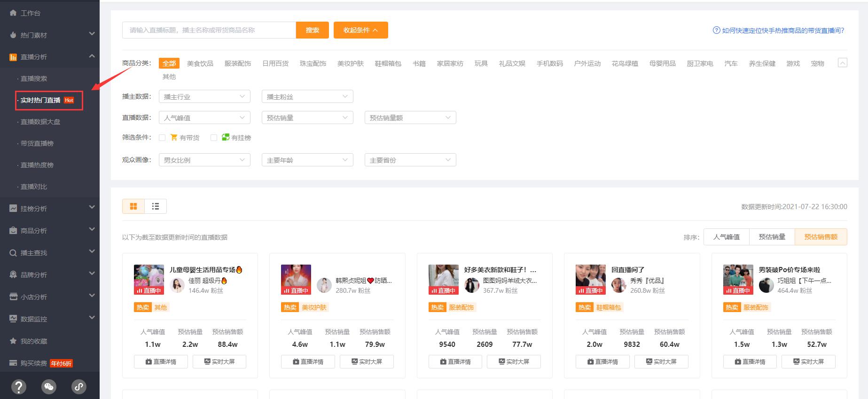Select the 宠物 category filter

[x=817, y=63]
